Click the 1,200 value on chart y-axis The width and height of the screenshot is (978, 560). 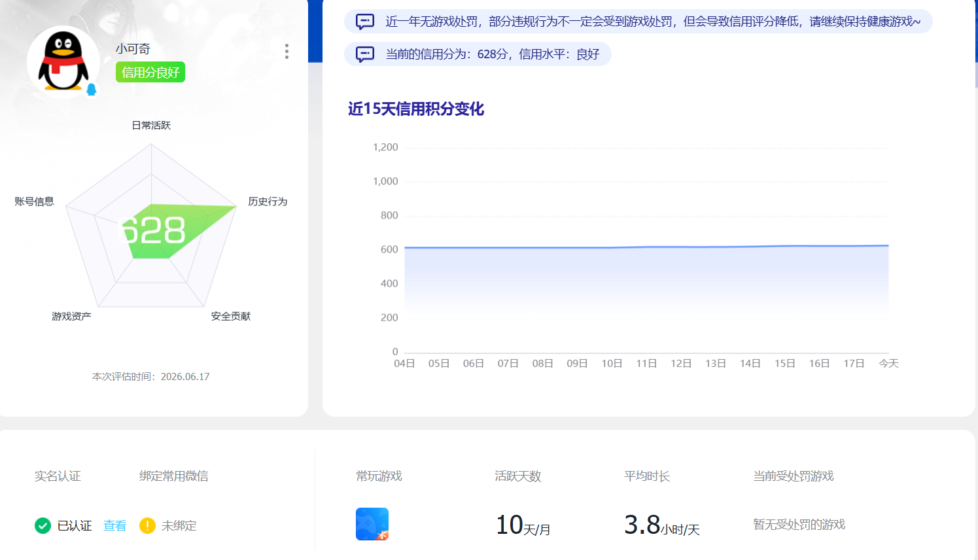tap(385, 147)
